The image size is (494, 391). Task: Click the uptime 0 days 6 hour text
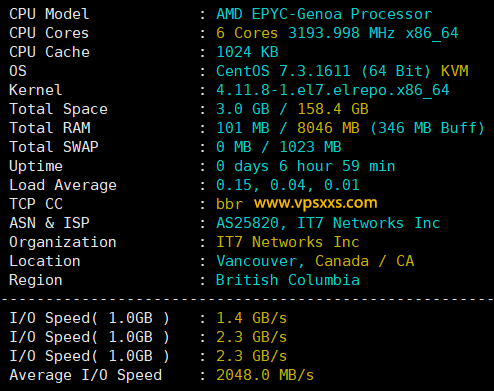point(274,166)
